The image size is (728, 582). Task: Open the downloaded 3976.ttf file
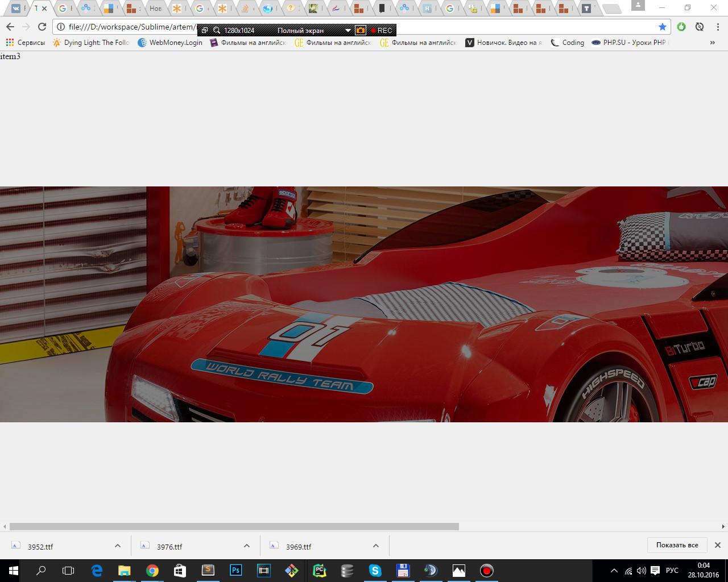pyautogui.click(x=169, y=547)
